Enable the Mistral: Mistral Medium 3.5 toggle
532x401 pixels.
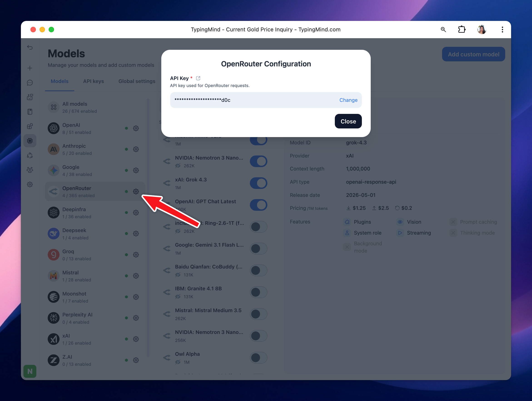259,314
